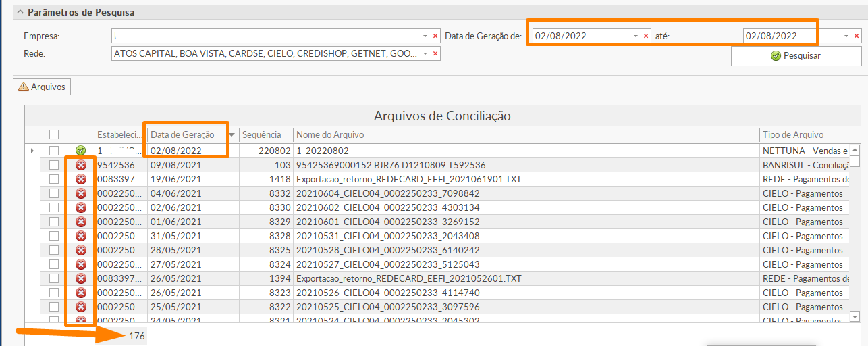Click the end date 'até' input field

click(790, 36)
